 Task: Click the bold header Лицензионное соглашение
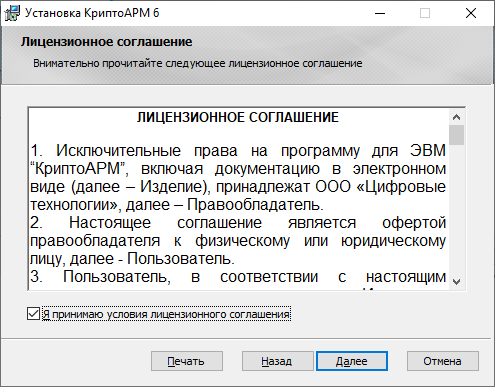[107, 42]
